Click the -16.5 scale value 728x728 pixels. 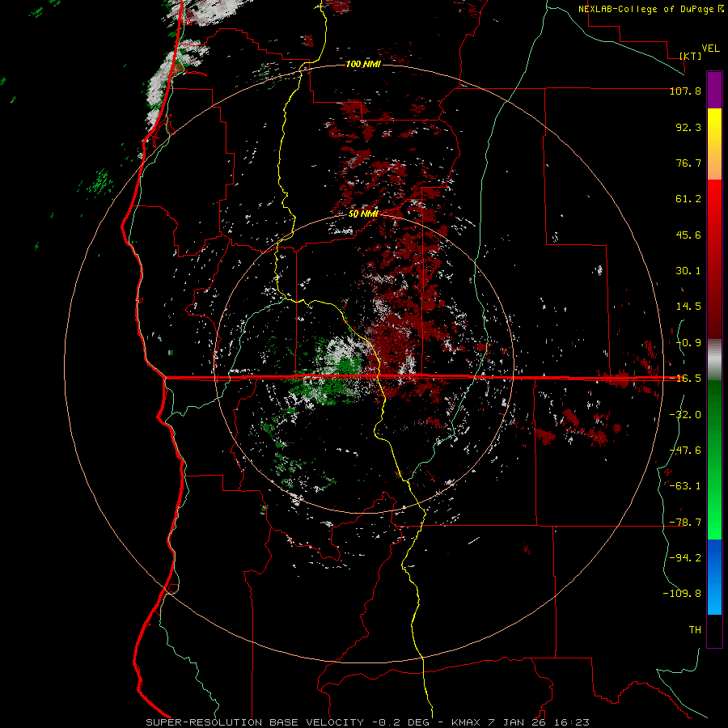click(x=685, y=379)
